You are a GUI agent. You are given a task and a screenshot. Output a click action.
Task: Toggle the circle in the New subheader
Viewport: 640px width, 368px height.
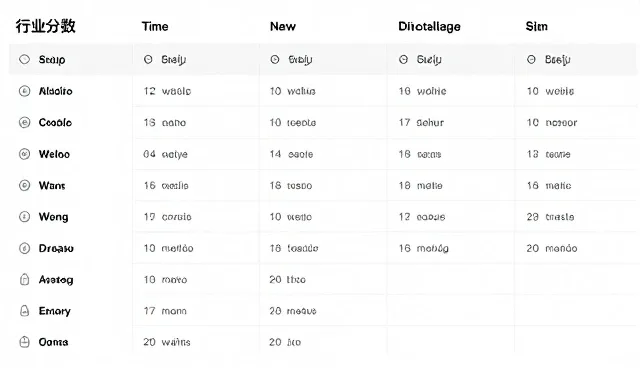275,60
